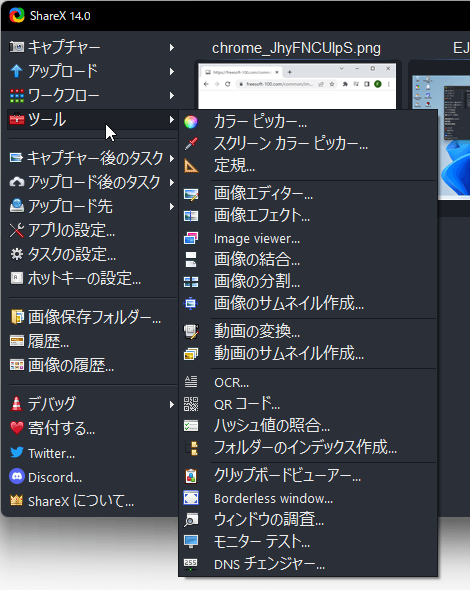This screenshot has height=590, width=470.
Task: Expand the アップロード先 submenu arrow
Action: 172,207
